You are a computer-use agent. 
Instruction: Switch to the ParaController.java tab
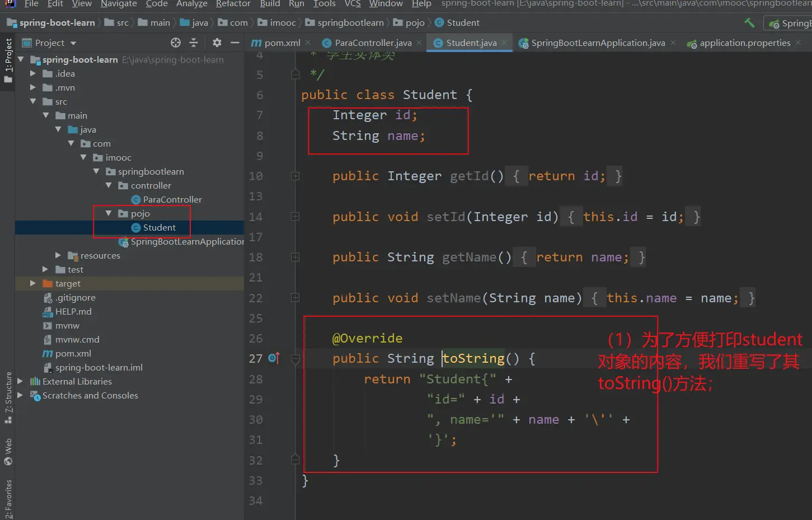pos(373,43)
